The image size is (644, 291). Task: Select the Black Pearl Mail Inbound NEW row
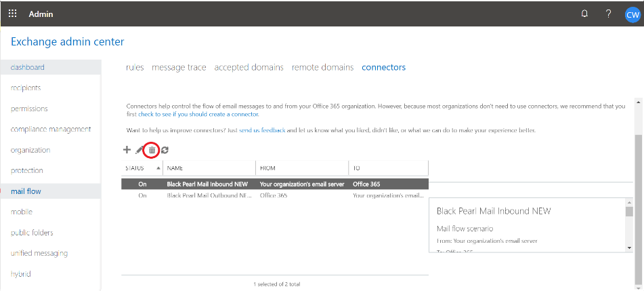pos(275,184)
